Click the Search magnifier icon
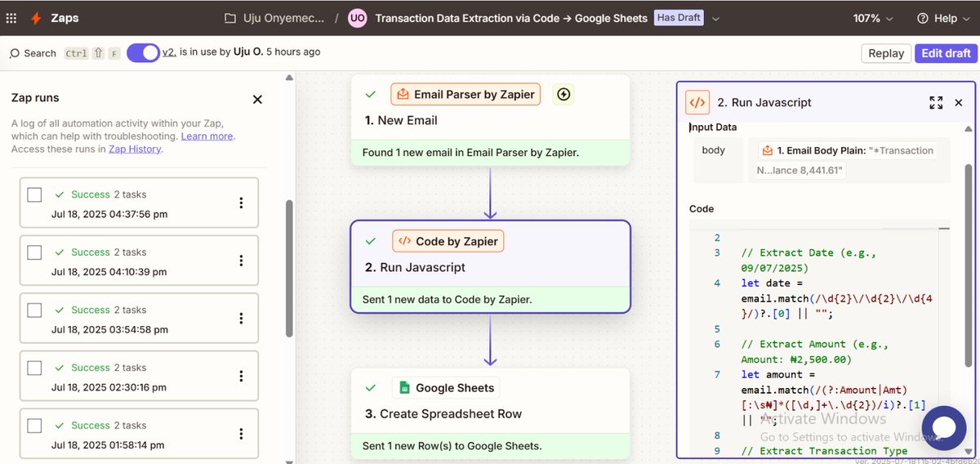This screenshot has width=980, height=464. point(14,53)
